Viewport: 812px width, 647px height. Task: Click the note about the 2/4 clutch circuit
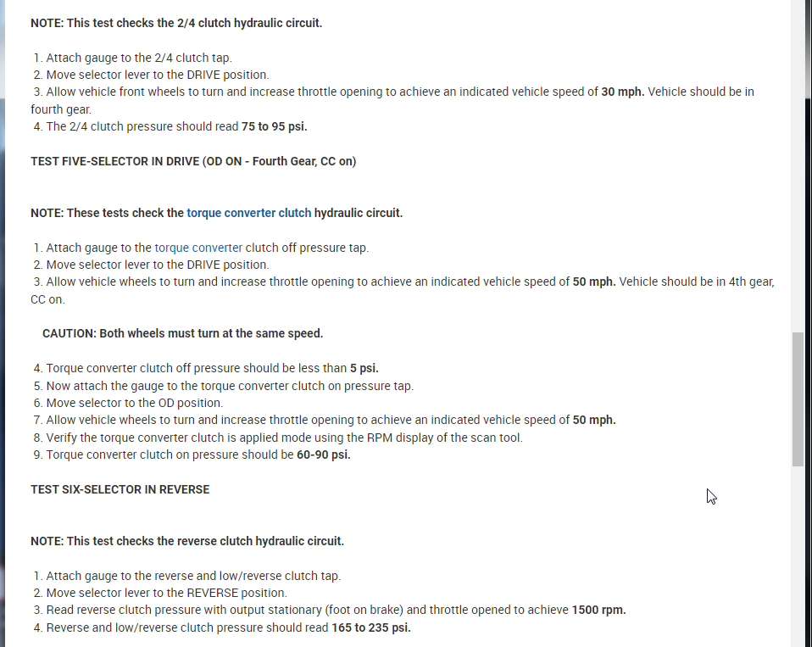coord(176,23)
